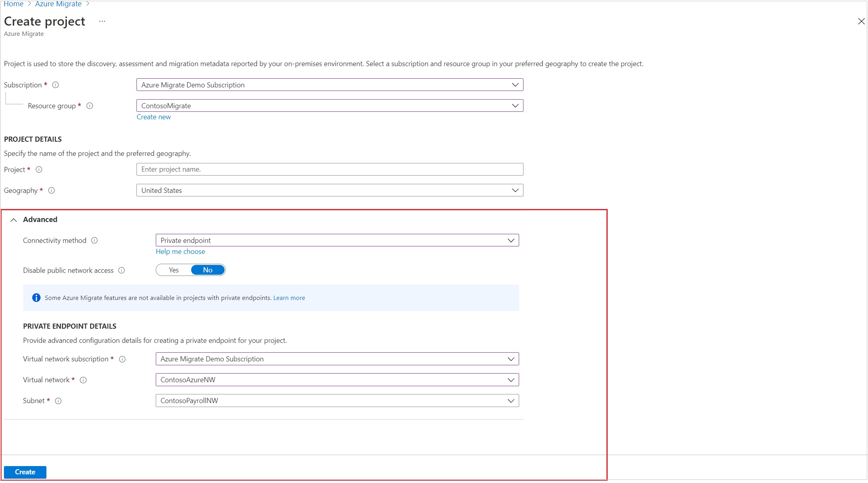Go to Home breadcrumb

[14, 4]
